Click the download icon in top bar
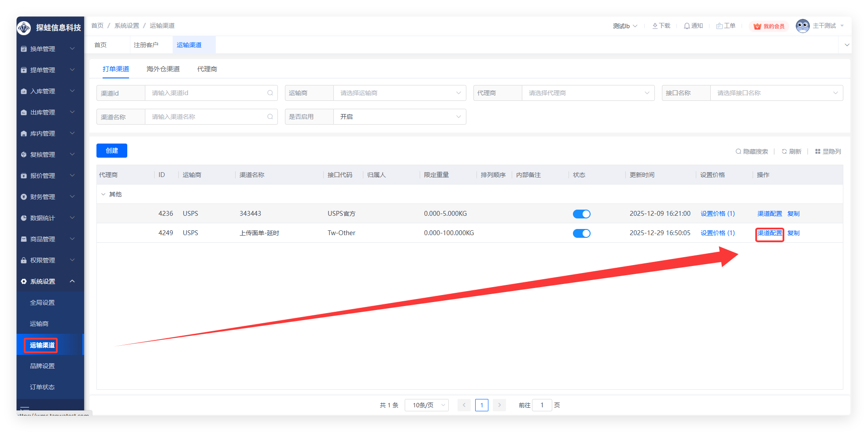Image resolution: width=868 pixels, height=432 pixels. (x=655, y=26)
